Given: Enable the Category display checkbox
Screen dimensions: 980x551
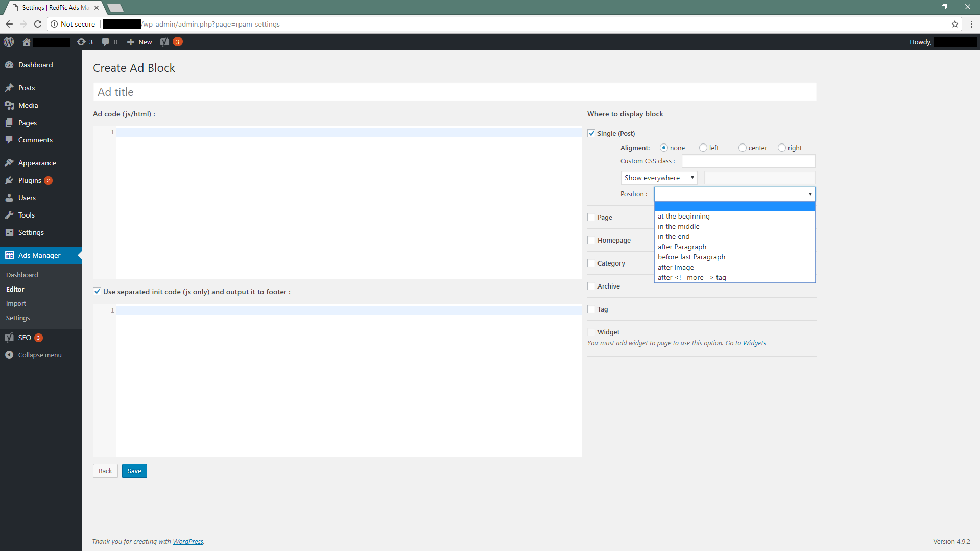Looking at the screenshot, I should (591, 263).
